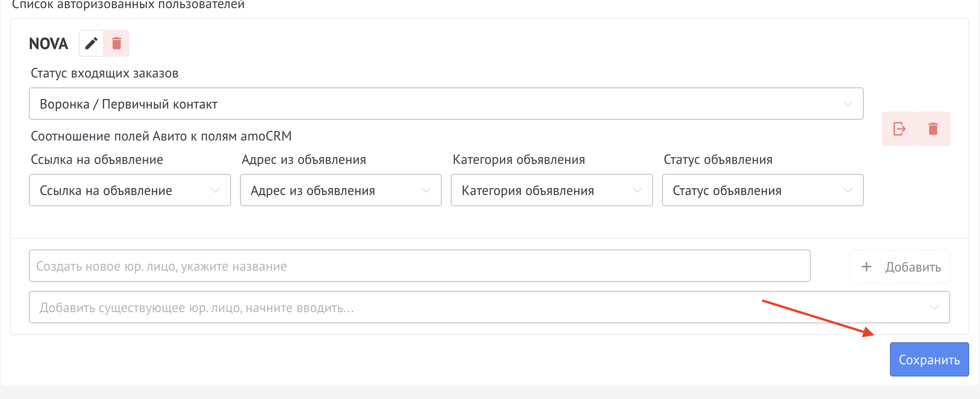Delete NOVA using trash icon beside the name

point(117,43)
